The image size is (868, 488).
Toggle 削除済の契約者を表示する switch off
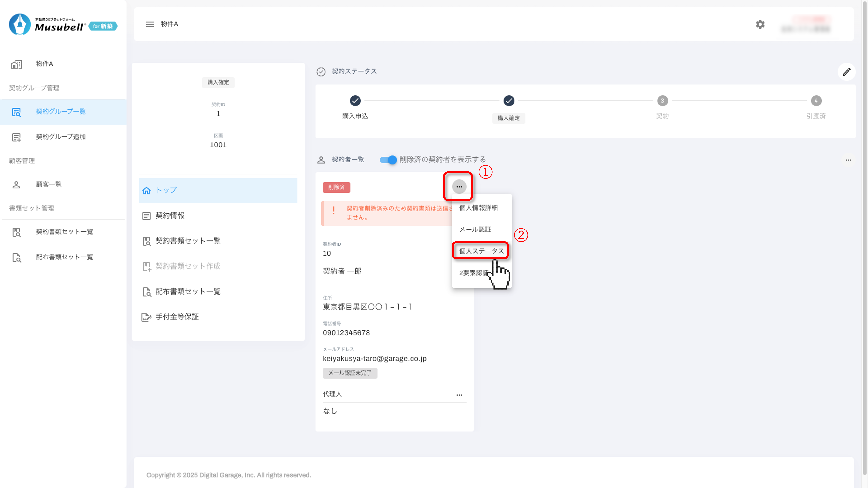click(x=388, y=160)
